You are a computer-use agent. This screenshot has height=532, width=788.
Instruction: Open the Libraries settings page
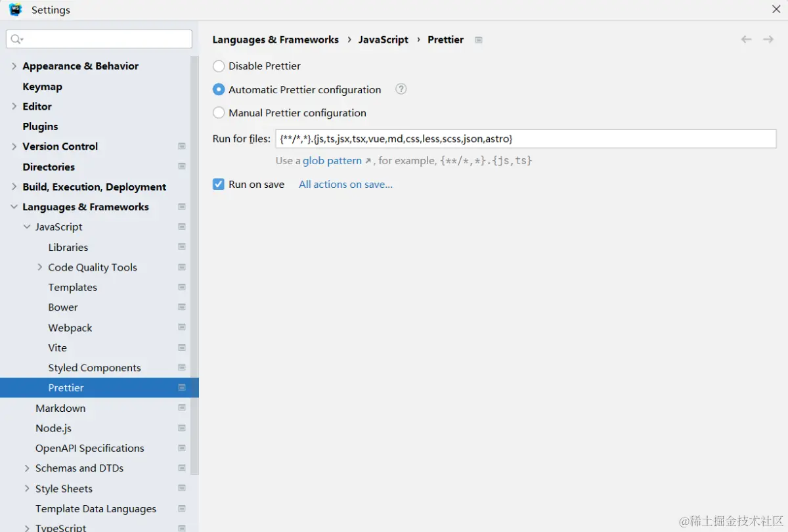point(68,248)
